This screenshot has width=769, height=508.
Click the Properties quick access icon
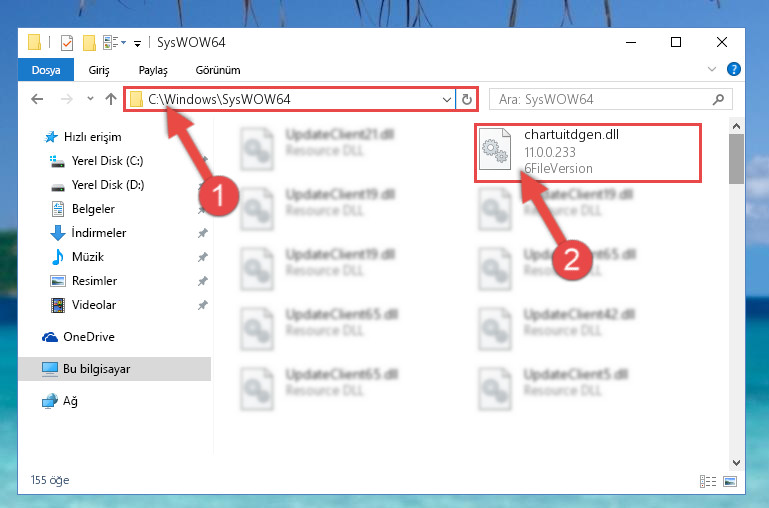click(x=67, y=43)
